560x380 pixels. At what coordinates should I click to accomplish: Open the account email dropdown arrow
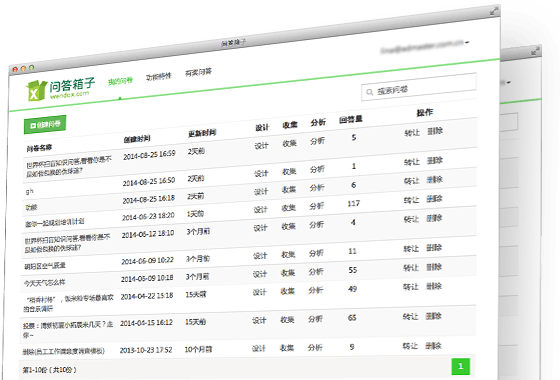(467, 42)
